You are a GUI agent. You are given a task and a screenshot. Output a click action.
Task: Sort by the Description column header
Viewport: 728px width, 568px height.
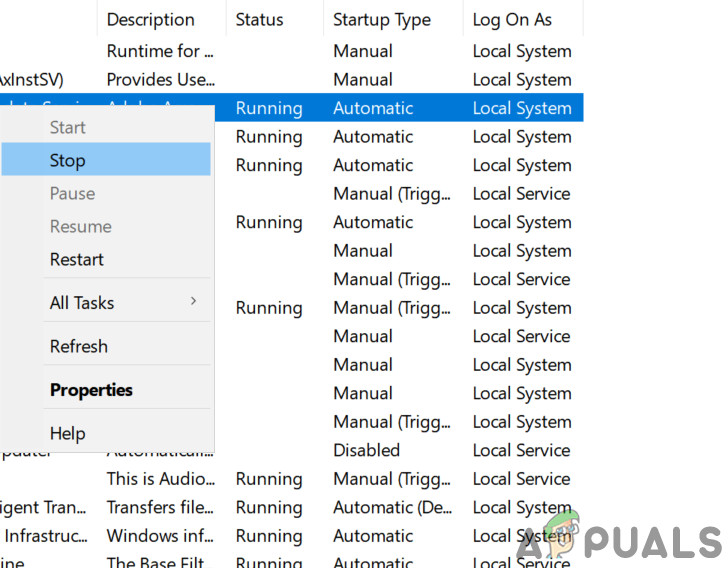click(151, 19)
